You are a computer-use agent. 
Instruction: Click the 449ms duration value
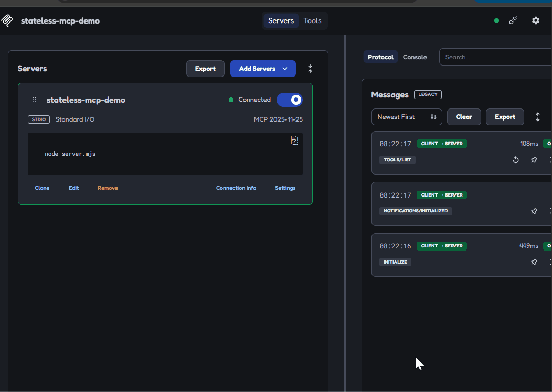529,246
